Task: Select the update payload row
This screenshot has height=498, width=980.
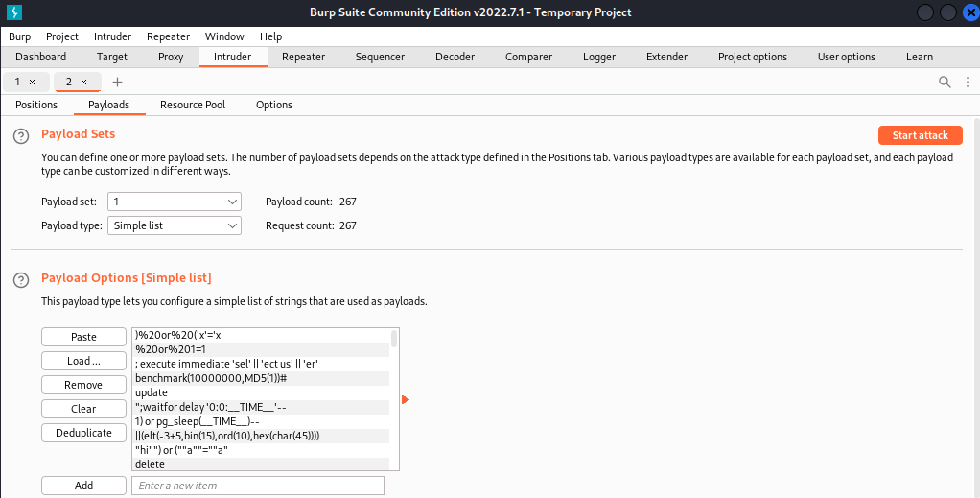Action: click(x=261, y=392)
